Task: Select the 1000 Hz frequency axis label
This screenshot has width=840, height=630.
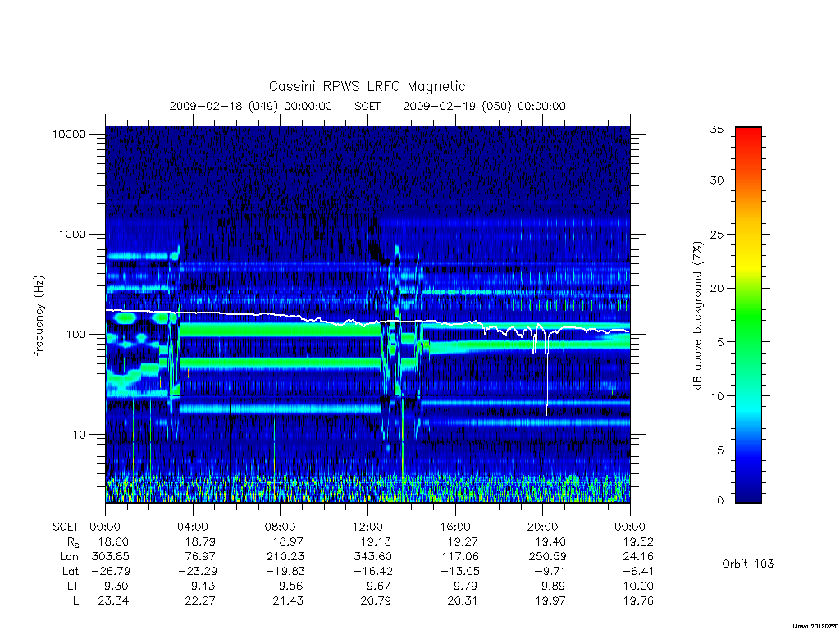Action: (72, 234)
